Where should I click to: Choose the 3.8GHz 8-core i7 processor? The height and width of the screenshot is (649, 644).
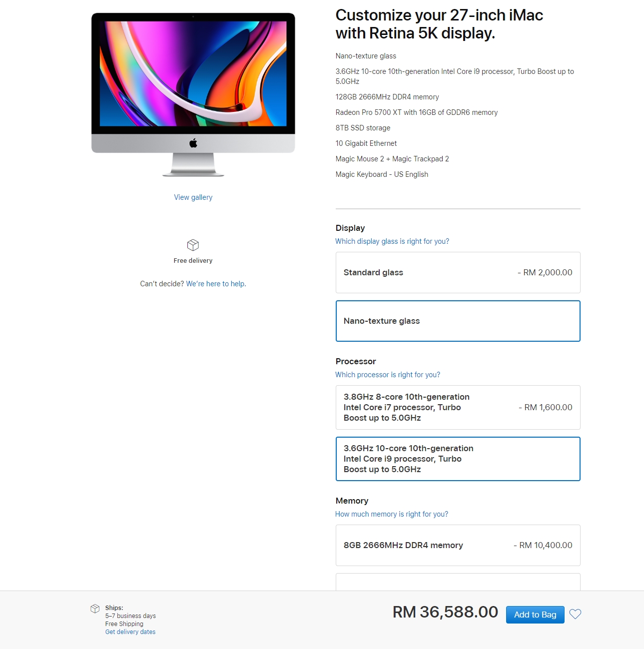458,407
